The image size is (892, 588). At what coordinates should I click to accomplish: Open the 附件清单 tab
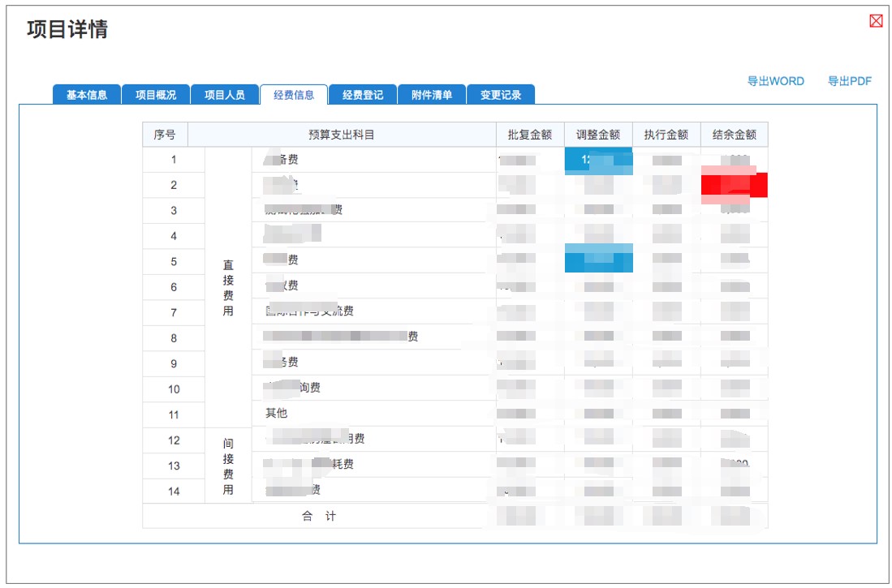pos(432,94)
